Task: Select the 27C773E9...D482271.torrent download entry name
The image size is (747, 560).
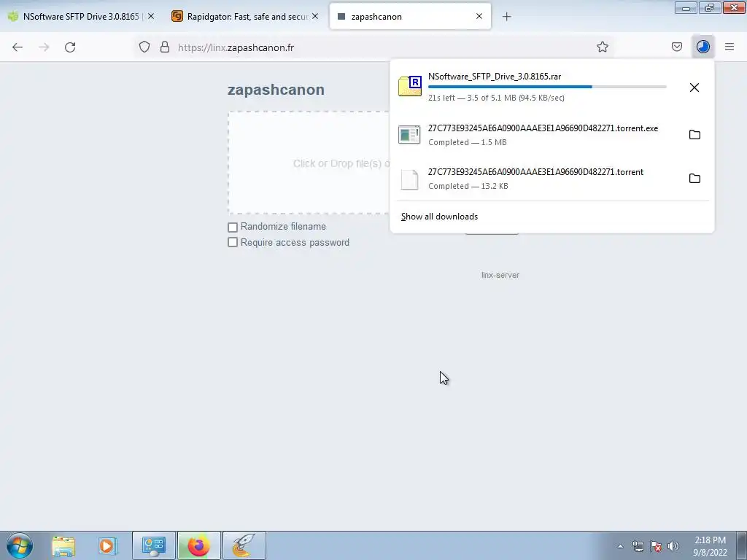Action: [535, 172]
